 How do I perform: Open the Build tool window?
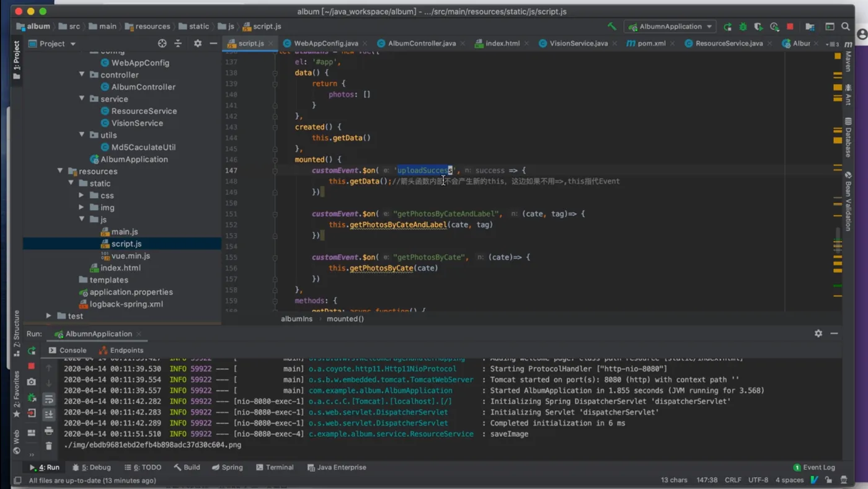[x=187, y=467]
